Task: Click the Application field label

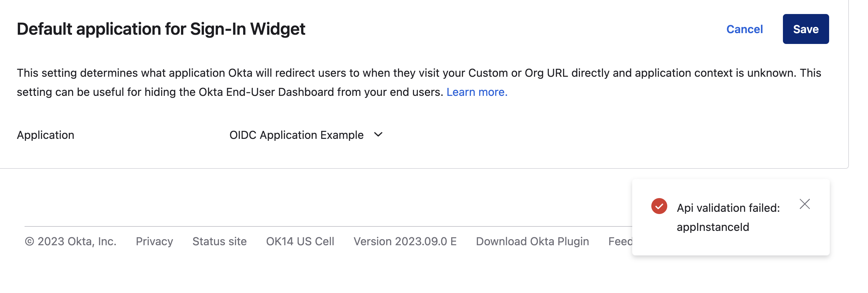Action: [46, 135]
